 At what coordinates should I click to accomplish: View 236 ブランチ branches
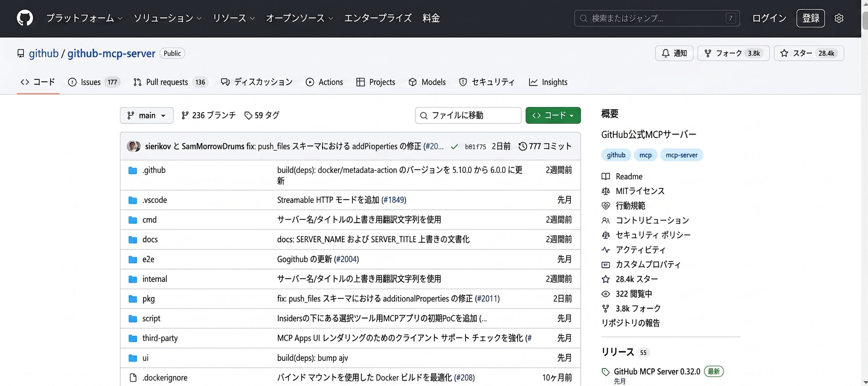208,116
